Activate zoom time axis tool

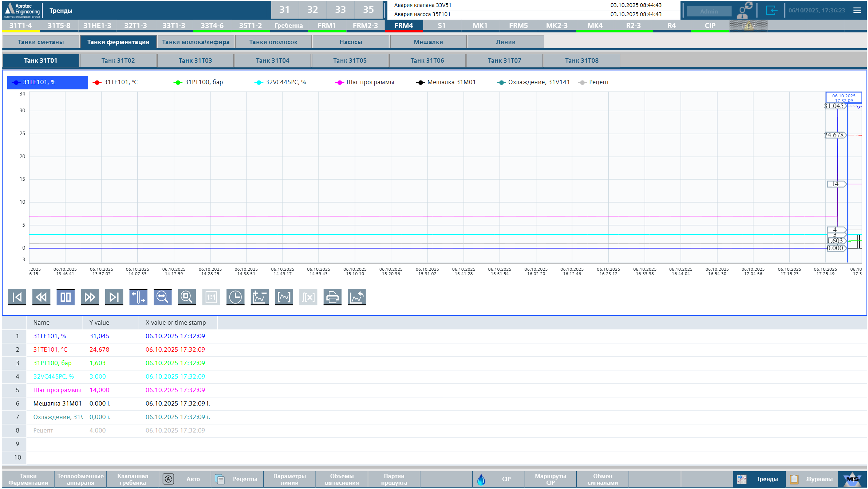[x=162, y=297]
